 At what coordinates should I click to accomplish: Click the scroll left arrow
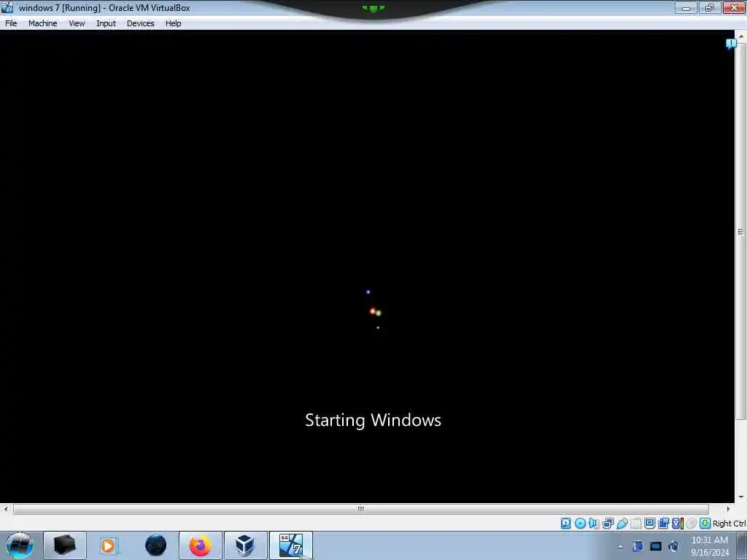coord(6,509)
